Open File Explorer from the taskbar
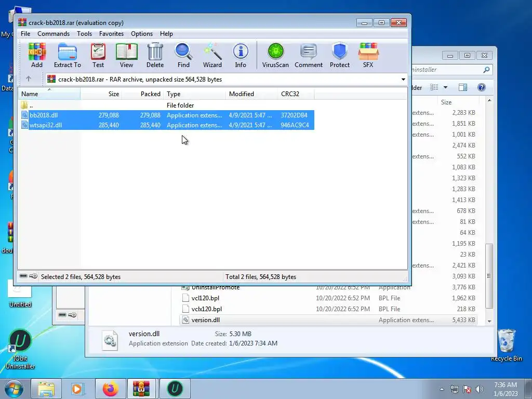Viewport: 532px width, 399px height. [x=46, y=389]
